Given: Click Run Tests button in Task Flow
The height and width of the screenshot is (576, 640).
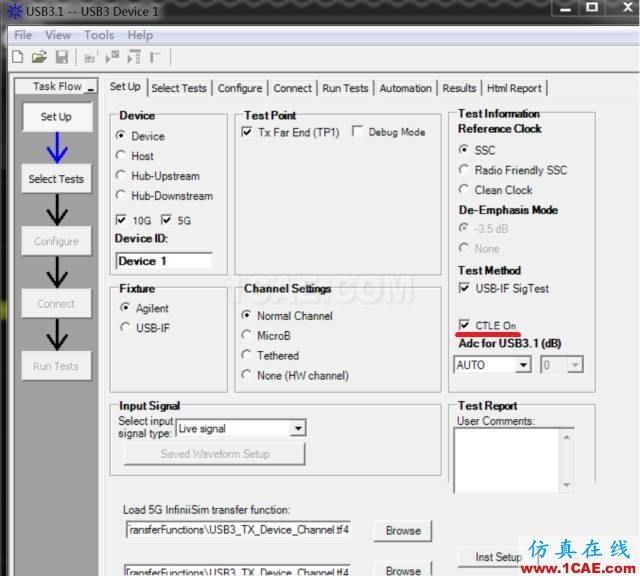Looking at the screenshot, I should (57, 366).
